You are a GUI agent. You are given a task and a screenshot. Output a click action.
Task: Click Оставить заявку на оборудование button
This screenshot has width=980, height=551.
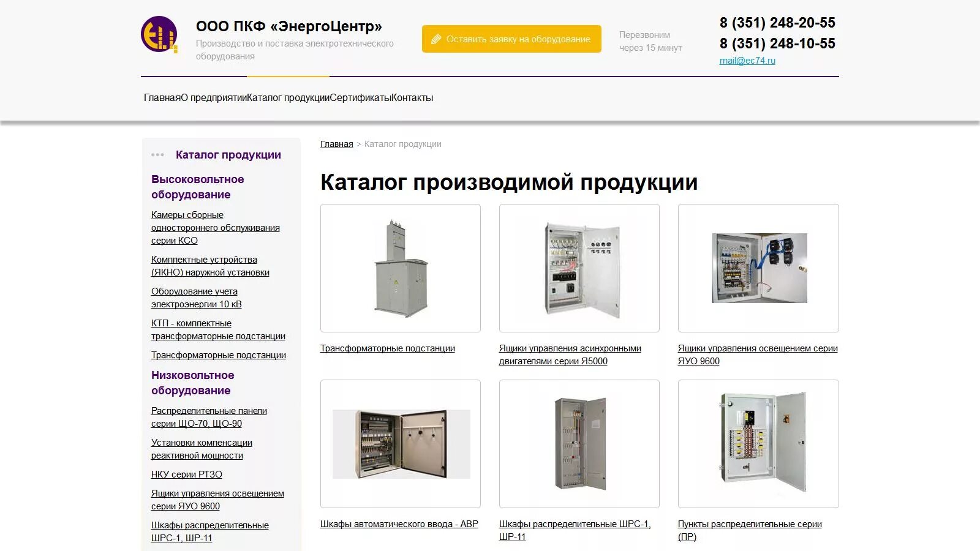click(x=511, y=39)
